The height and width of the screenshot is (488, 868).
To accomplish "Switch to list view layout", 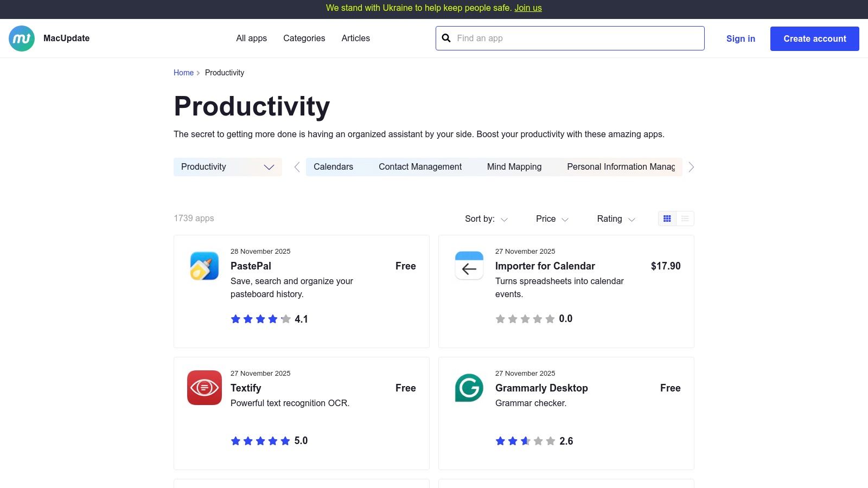I will tap(685, 219).
